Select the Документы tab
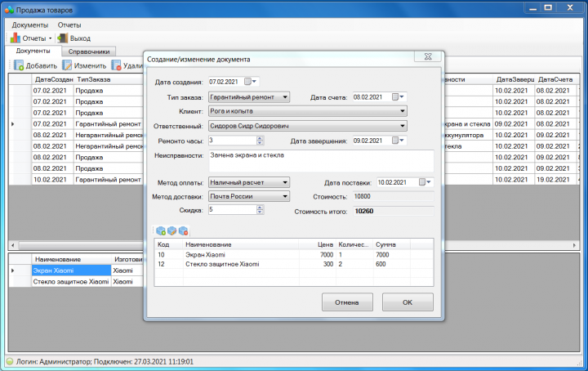 pyautogui.click(x=33, y=51)
